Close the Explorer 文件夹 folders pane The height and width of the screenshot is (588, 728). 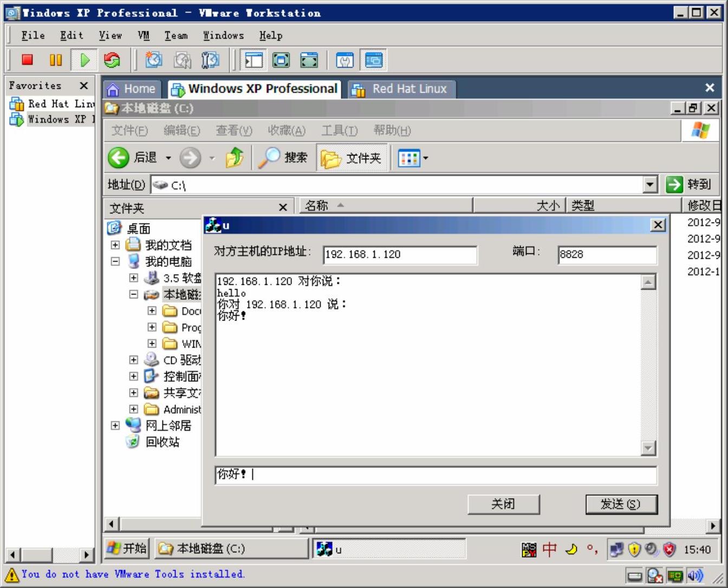click(283, 207)
